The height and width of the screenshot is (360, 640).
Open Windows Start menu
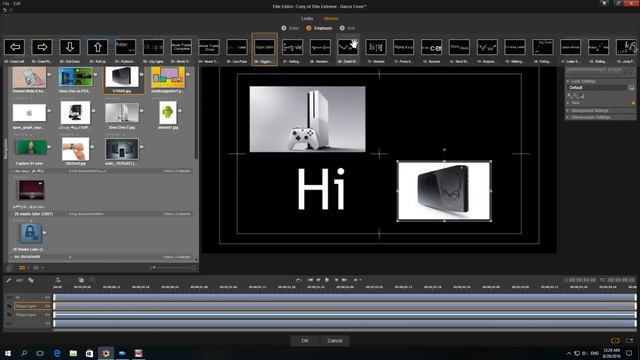(x=8, y=353)
